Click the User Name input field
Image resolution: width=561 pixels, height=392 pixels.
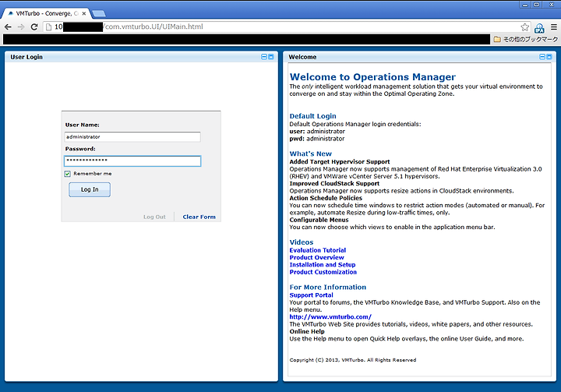point(132,136)
